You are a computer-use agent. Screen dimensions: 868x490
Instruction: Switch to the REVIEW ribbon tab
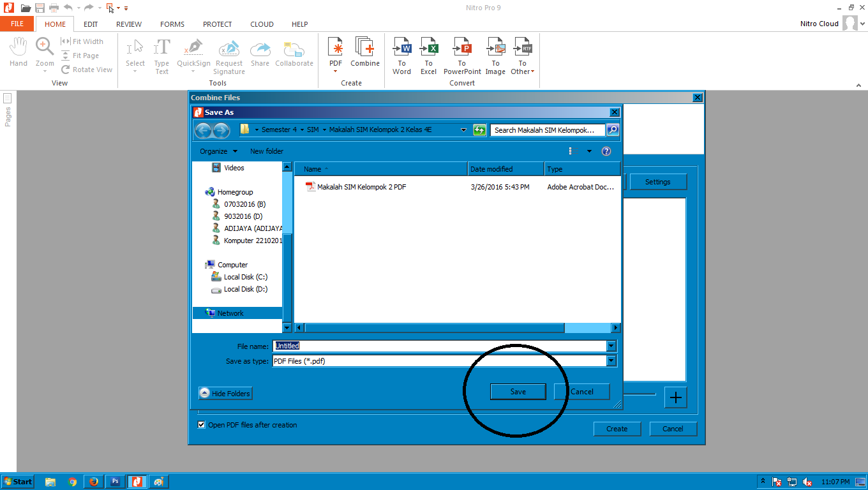(x=128, y=24)
